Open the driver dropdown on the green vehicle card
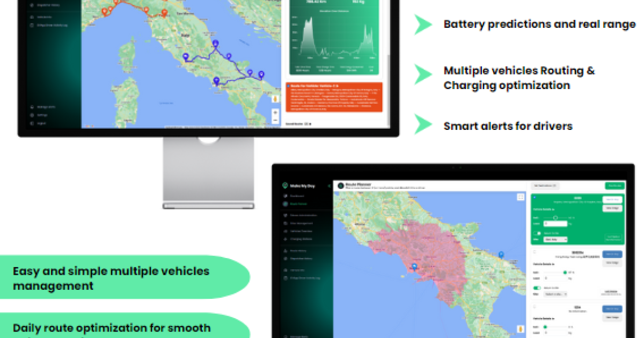644x338 pixels. click(x=554, y=239)
